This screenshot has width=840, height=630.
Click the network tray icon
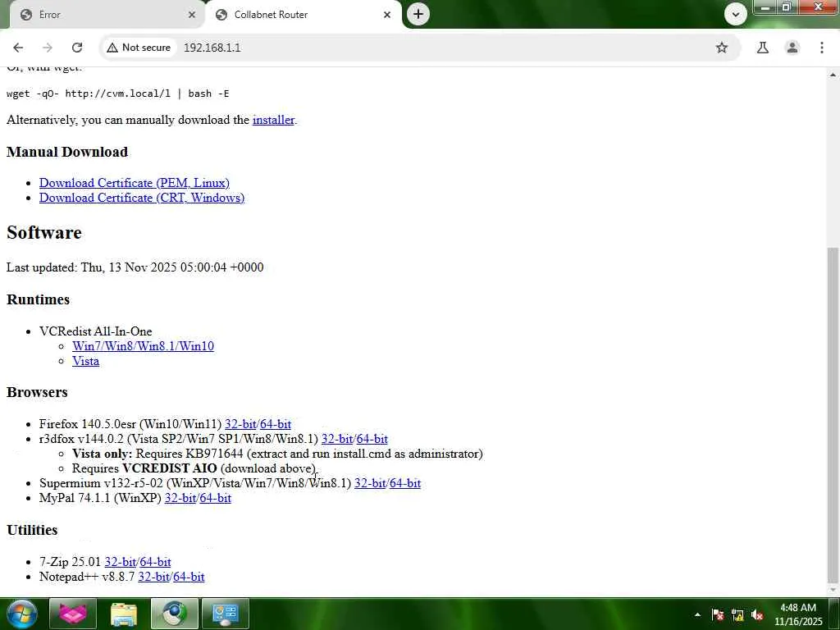[x=737, y=615]
